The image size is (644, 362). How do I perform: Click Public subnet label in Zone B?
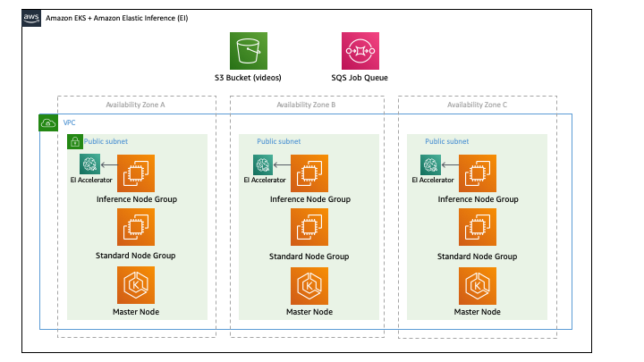click(279, 141)
